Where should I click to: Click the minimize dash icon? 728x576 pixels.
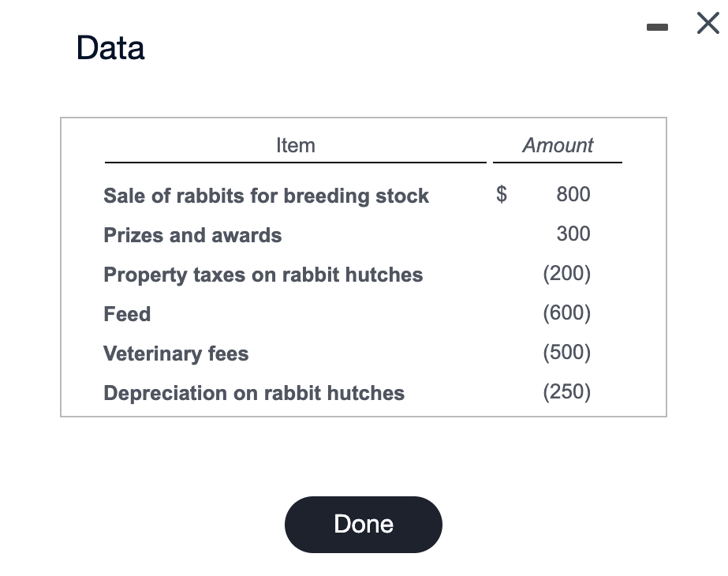pos(657,27)
